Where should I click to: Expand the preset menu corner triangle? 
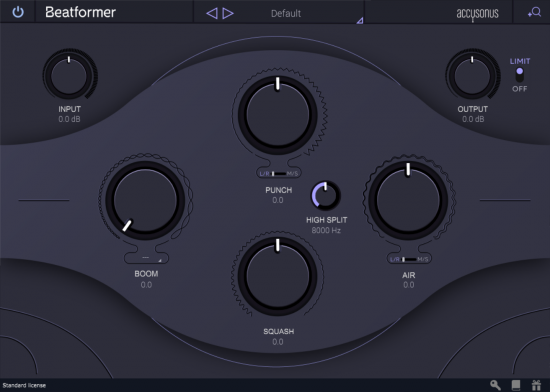[x=360, y=21]
